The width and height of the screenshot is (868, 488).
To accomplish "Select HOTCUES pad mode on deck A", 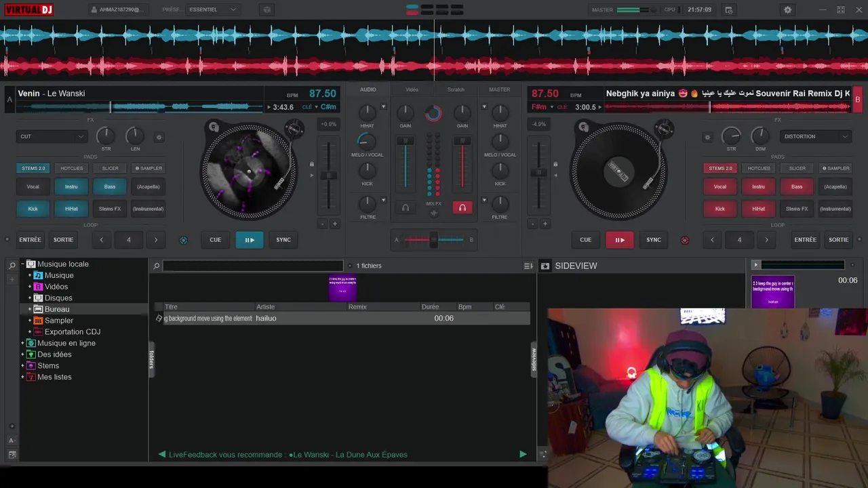I will (x=71, y=168).
